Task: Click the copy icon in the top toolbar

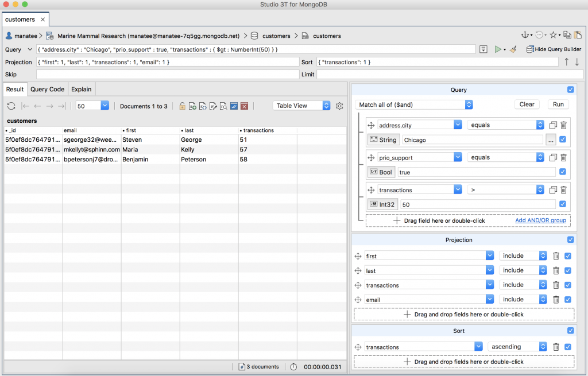Action: pos(567,35)
